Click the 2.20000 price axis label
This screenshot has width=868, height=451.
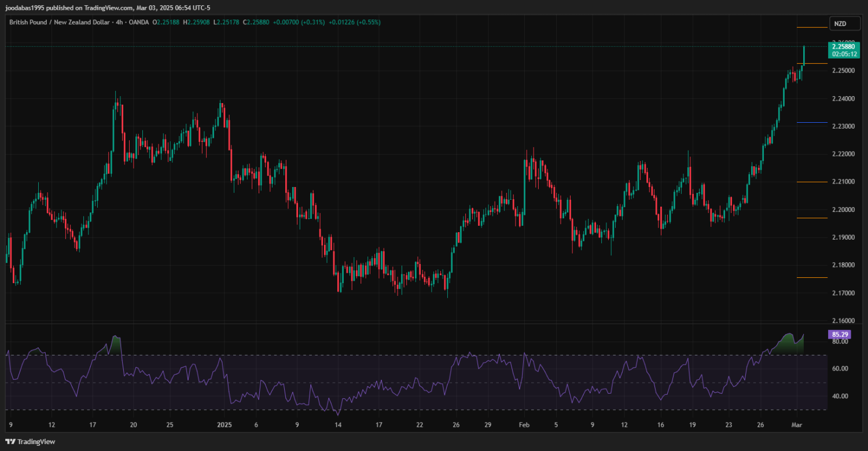pos(843,210)
